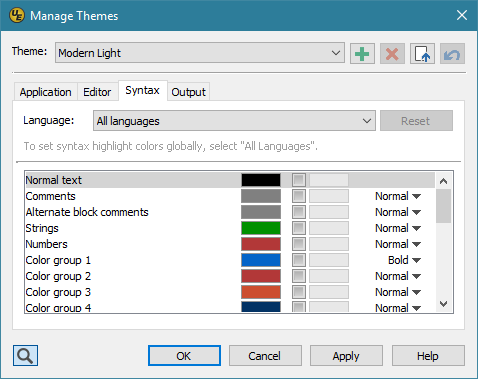Image resolution: width=478 pixels, height=379 pixels.
Task: Switch to the Editor tab
Action: pyautogui.click(x=97, y=92)
